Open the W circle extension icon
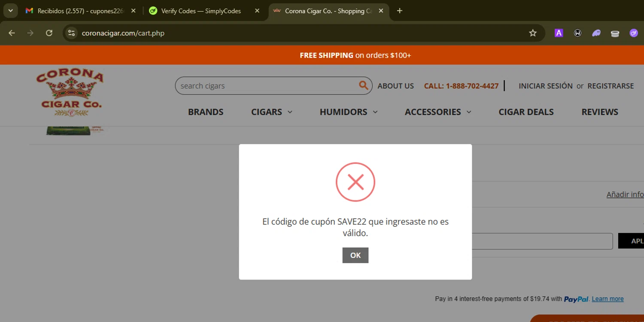644x322 pixels. coord(577,33)
